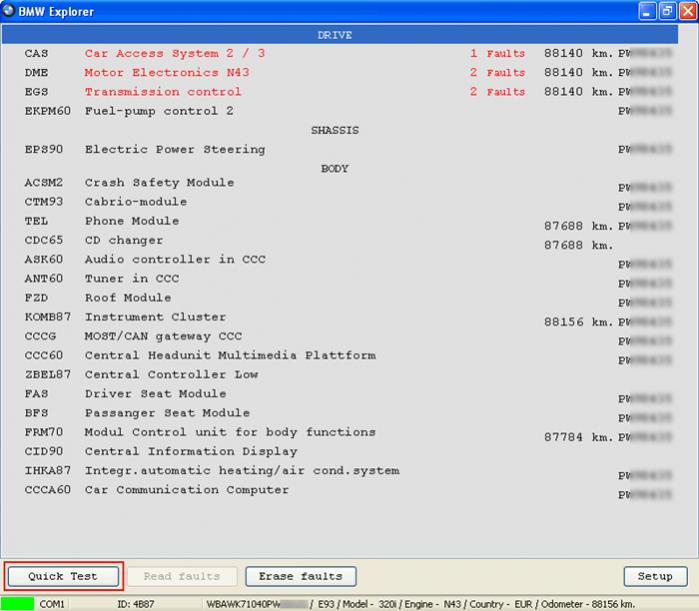The height and width of the screenshot is (611, 699).
Task: Click the VIN vehicle info in status bar
Action: point(420,604)
